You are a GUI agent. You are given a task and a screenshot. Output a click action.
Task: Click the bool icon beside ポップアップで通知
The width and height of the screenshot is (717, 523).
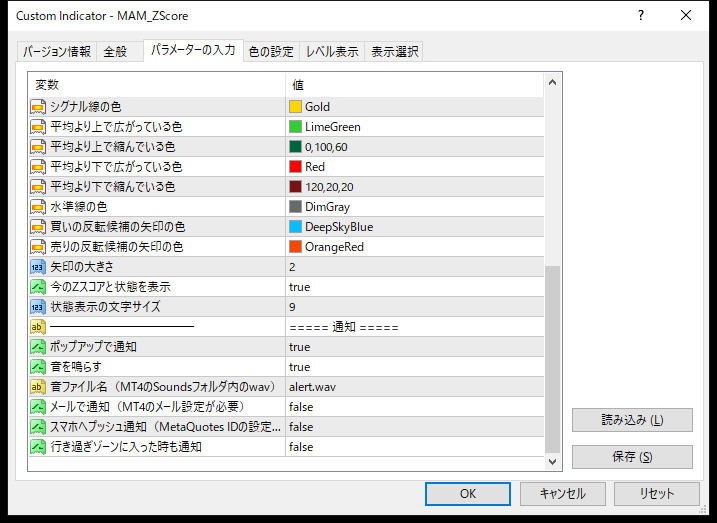click(x=38, y=347)
